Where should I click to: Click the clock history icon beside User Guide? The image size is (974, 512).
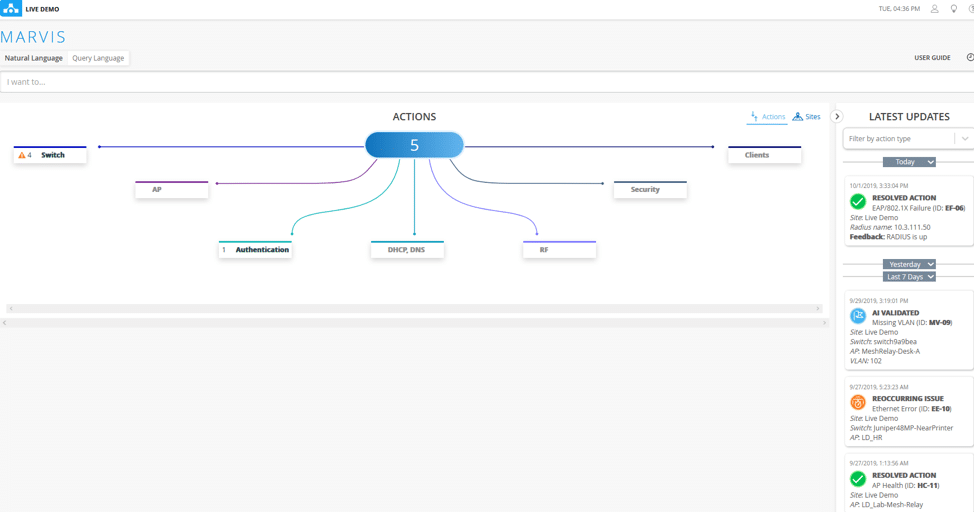(969, 58)
